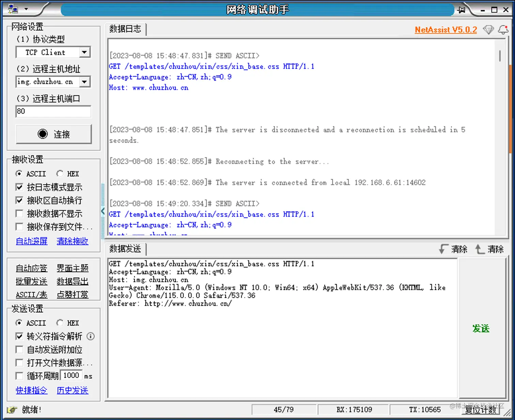Screen dimensions: 515x420
Task: Open the 批量发送 link
Action: pyautogui.click(x=32, y=281)
